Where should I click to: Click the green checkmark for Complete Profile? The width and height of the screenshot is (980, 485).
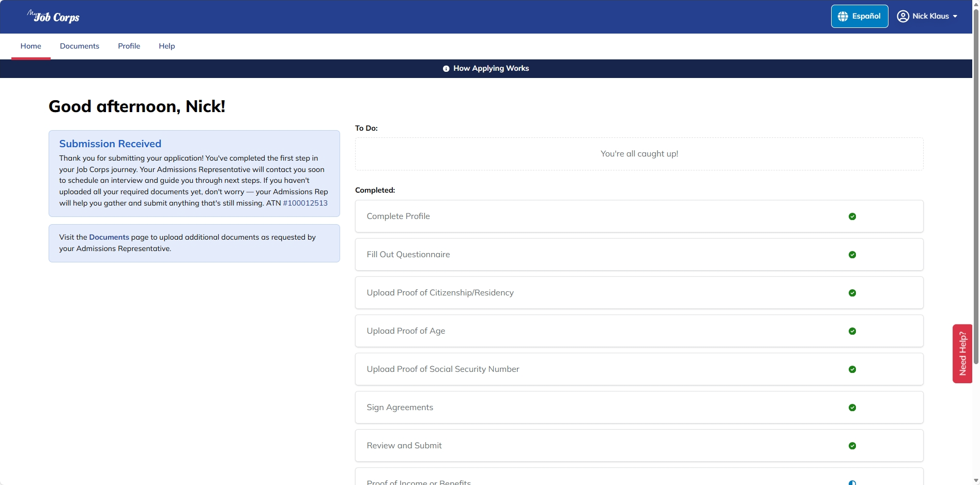pyautogui.click(x=852, y=216)
